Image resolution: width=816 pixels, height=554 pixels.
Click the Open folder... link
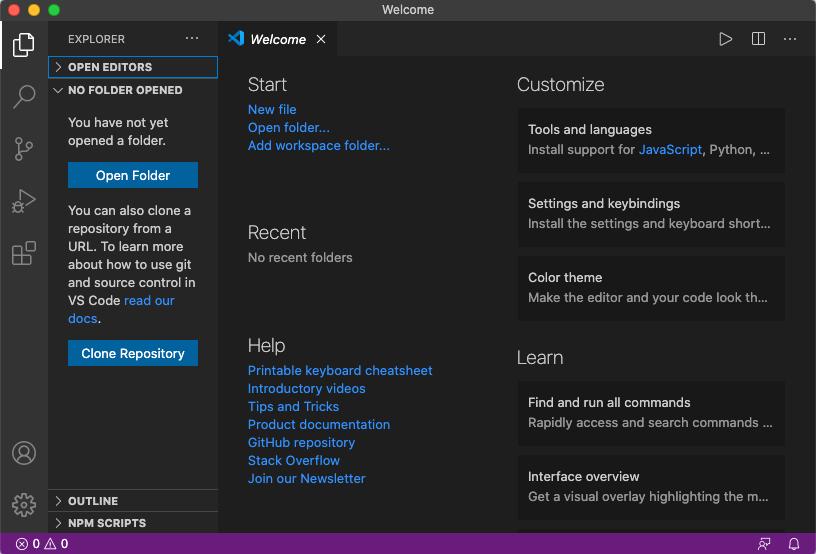[289, 127]
